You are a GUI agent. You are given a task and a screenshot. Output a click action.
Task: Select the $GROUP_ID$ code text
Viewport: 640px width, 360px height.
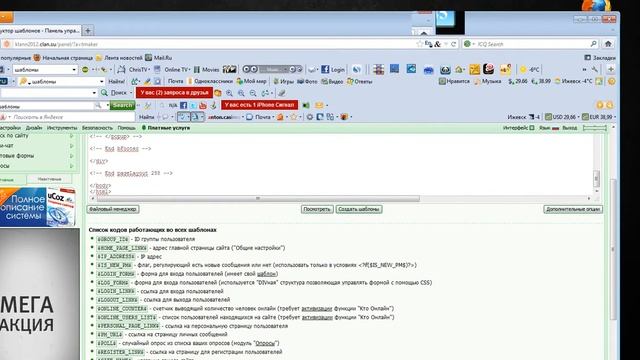click(x=113, y=239)
